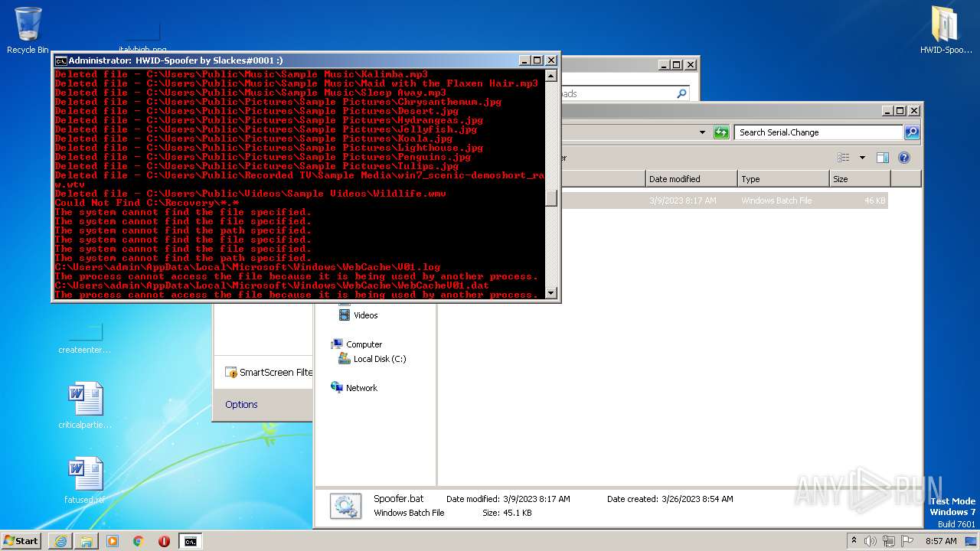Click Show Desktop button at taskbar end
The height and width of the screenshot is (551, 980).
coord(972,541)
